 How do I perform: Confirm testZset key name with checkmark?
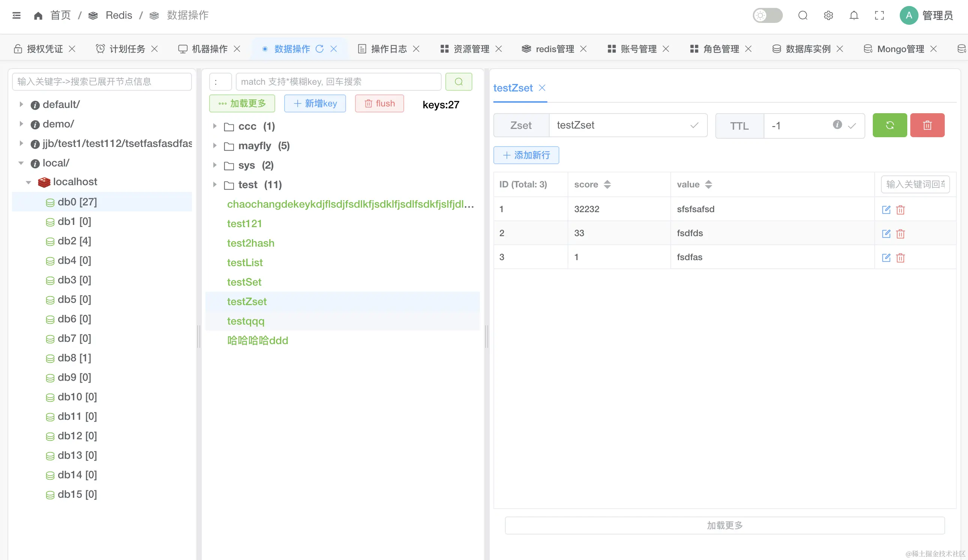pyautogui.click(x=694, y=126)
